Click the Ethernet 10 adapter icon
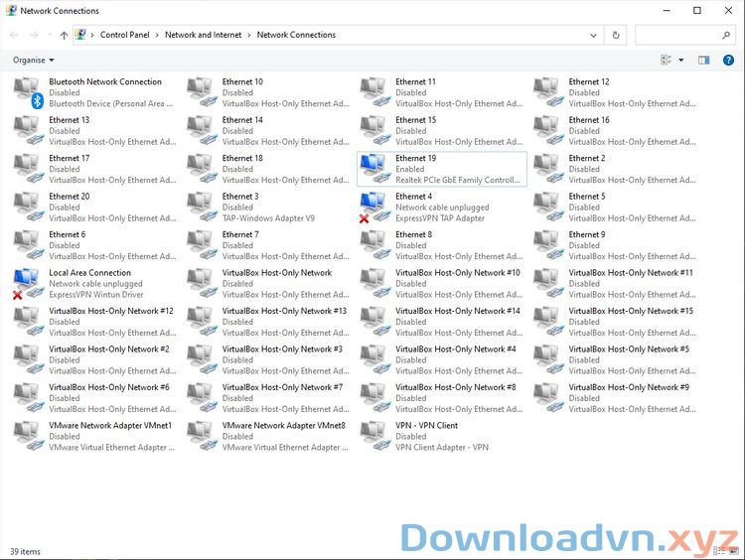The image size is (745, 560). 202,92
